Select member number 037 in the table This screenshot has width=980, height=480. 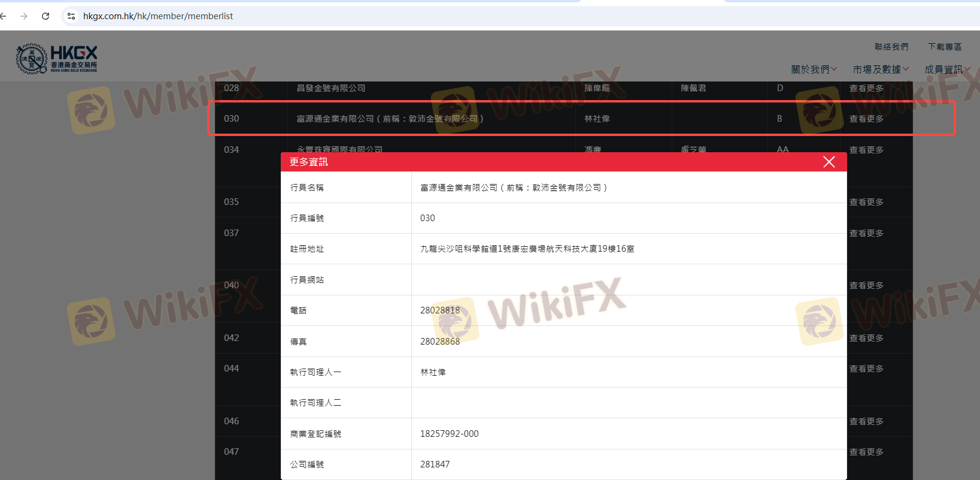[231, 233]
